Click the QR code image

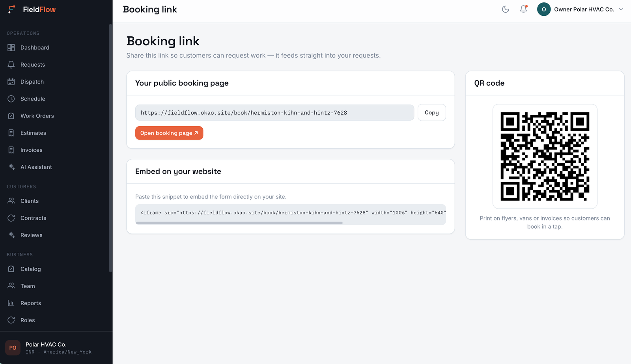tap(545, 156)
